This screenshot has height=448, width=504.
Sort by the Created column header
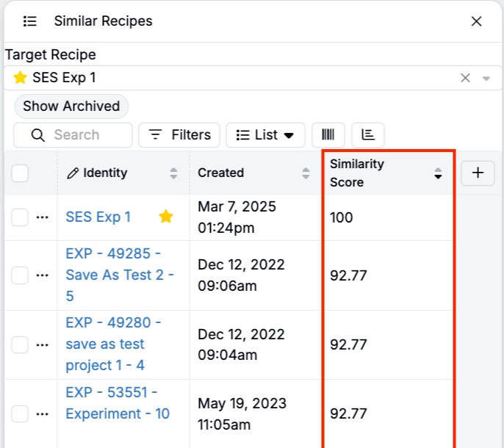pos(306,173)
